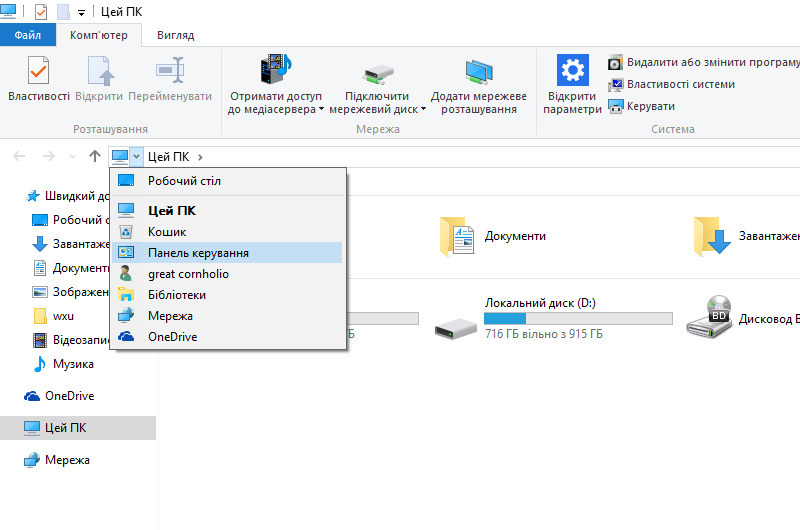Click Локальний диск (D:) usage bar
Image resolution: width=800 pixels, height=530 pixels.
pyautogui.click(x=578, y=319)
